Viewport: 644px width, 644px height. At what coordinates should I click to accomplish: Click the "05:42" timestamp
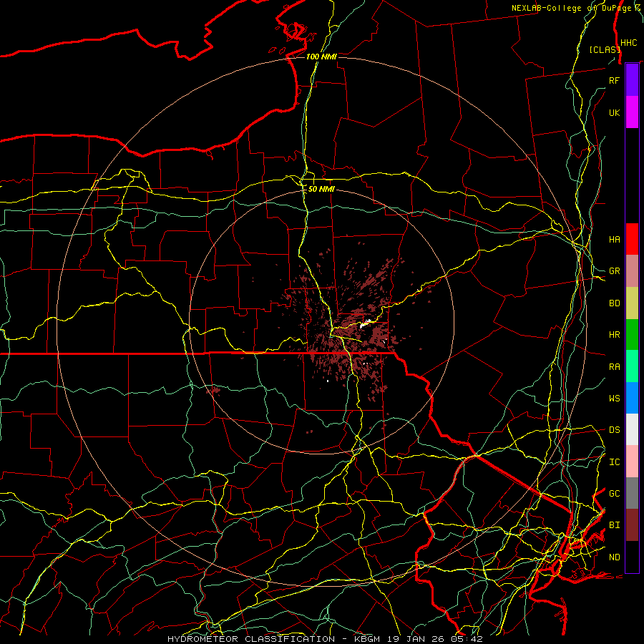click(468, 639)
